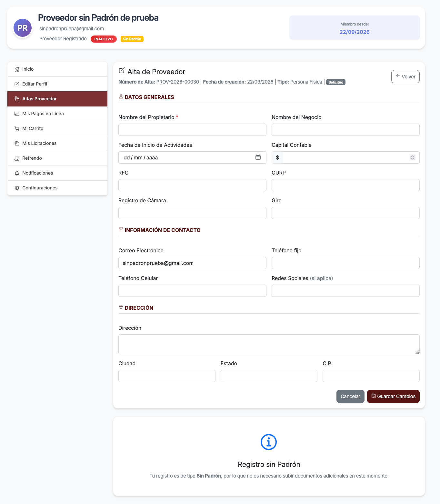
Task: Open Configuraciones
Action: pos(57,188)
